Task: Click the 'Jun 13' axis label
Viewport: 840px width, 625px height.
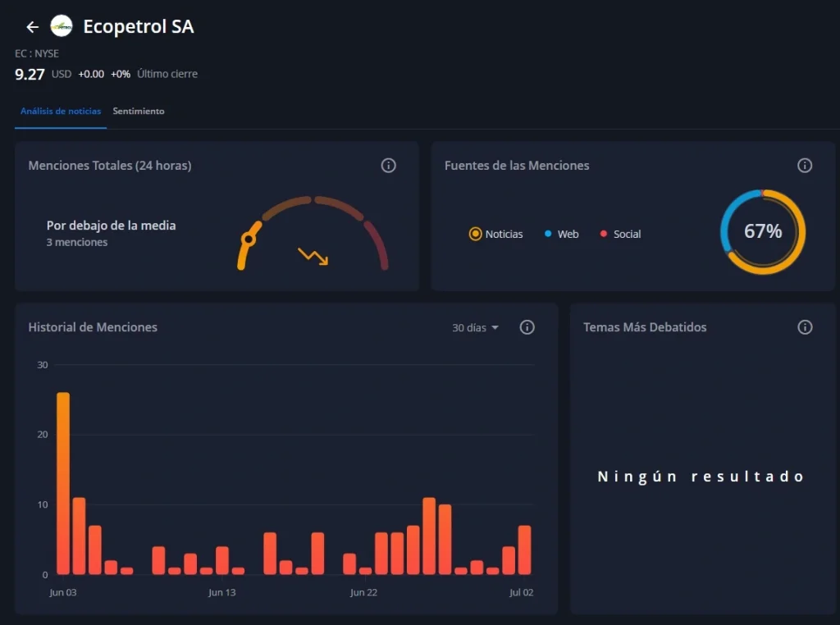Action: tap(221, 592)
